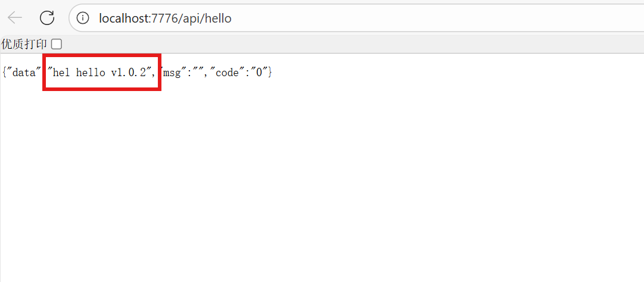The height and width of the screenshot is (282, 644).
Task: Click the blank page area below the JSON
Action: (x=322, y=190)
